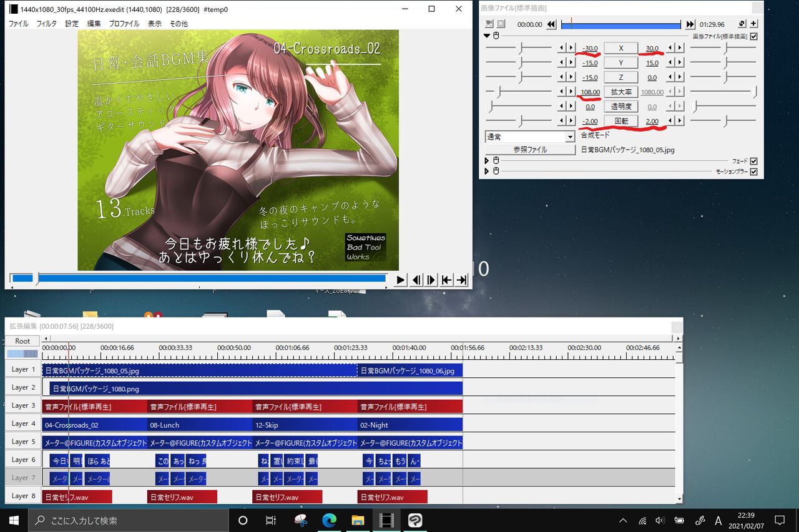The image size is (799, 532).
Task: Decrease right Y value with arrow
Action: [670, 63]
